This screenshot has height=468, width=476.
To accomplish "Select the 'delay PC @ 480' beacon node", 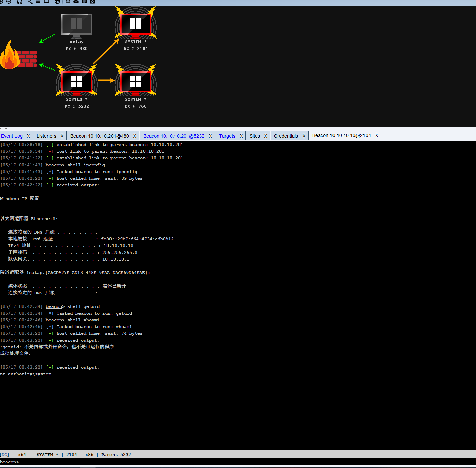I will pyautogui.click(x=76, y=32).
